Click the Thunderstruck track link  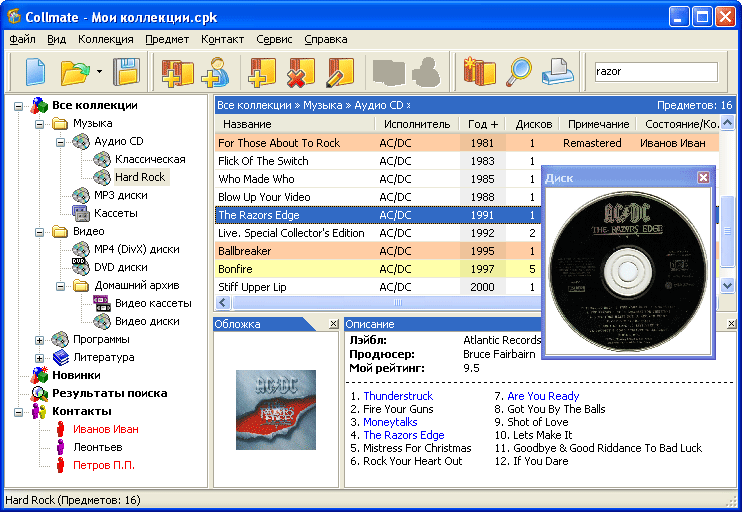pyautogui.click(x=397, y=396)
